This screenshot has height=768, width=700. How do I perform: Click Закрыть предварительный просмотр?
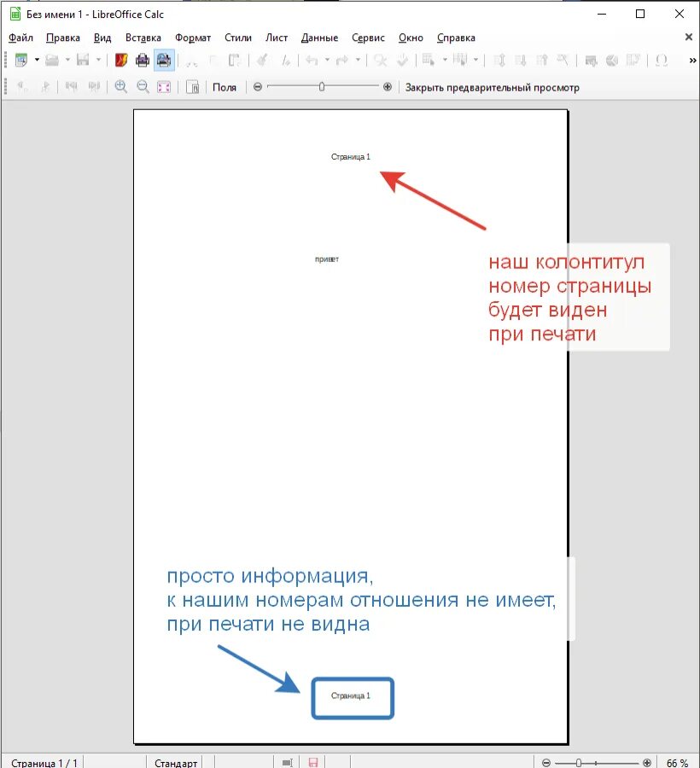[x=492, y=88]
